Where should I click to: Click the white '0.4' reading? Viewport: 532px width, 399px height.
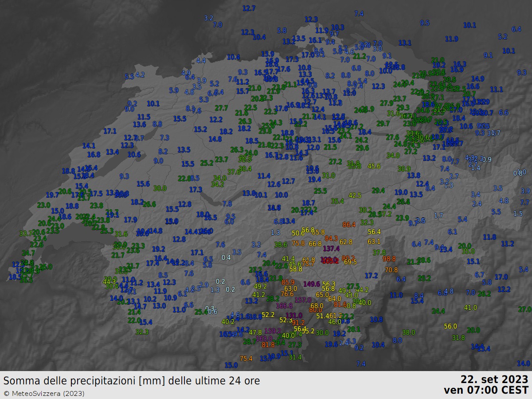click(x=226, y=257)
